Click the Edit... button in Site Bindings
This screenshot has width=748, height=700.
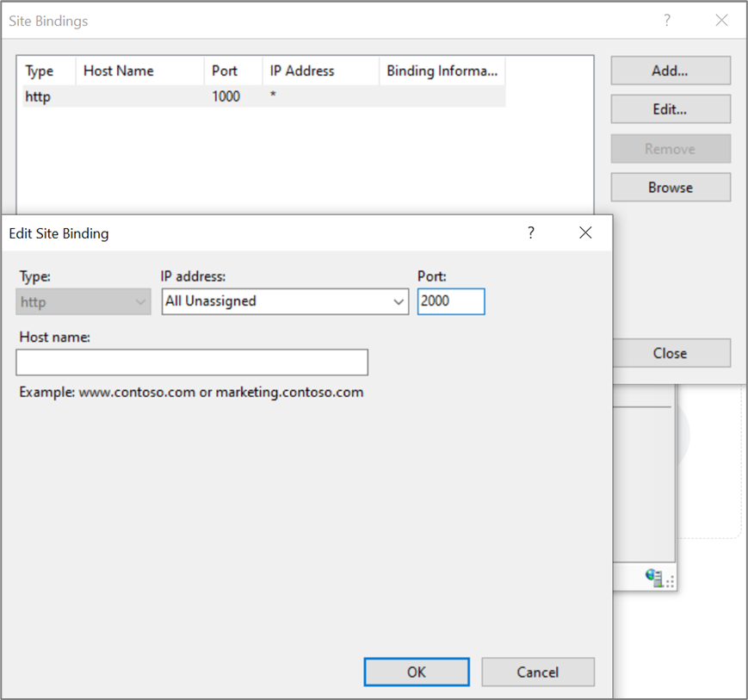click(671, 109)
